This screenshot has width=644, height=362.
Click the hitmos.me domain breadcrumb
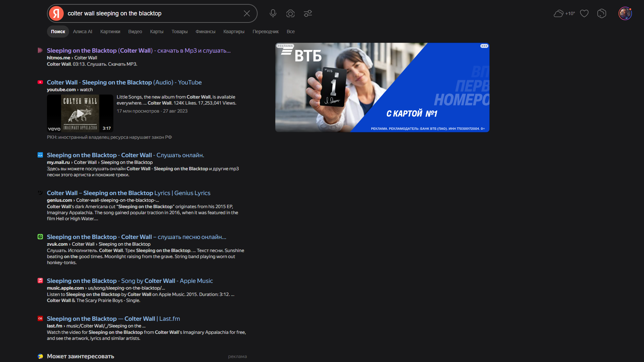point(58,58)
